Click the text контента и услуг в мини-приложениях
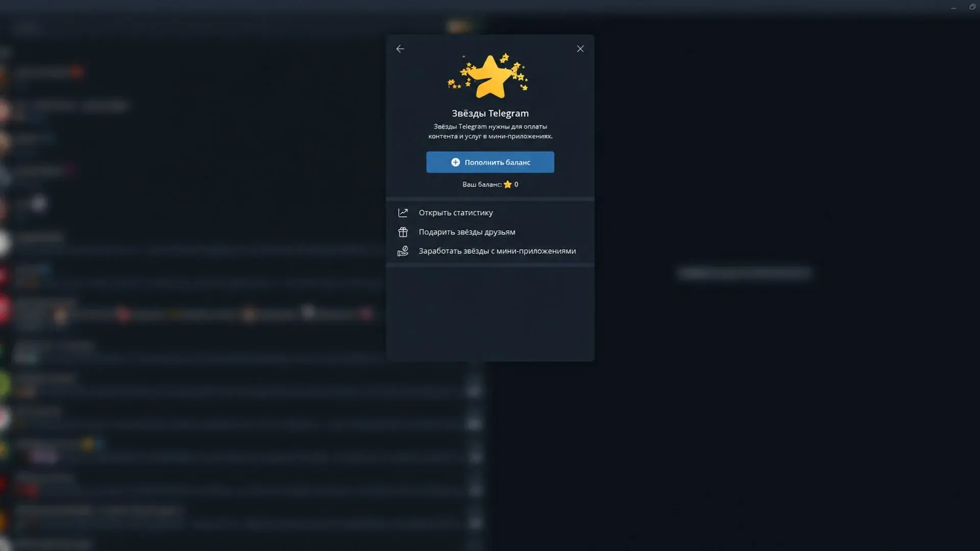This screenshot has width=980, height=551. point(490,136)
